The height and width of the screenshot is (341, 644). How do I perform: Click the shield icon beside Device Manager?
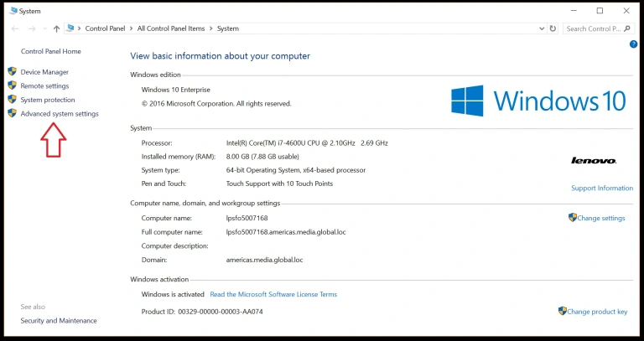13,72
